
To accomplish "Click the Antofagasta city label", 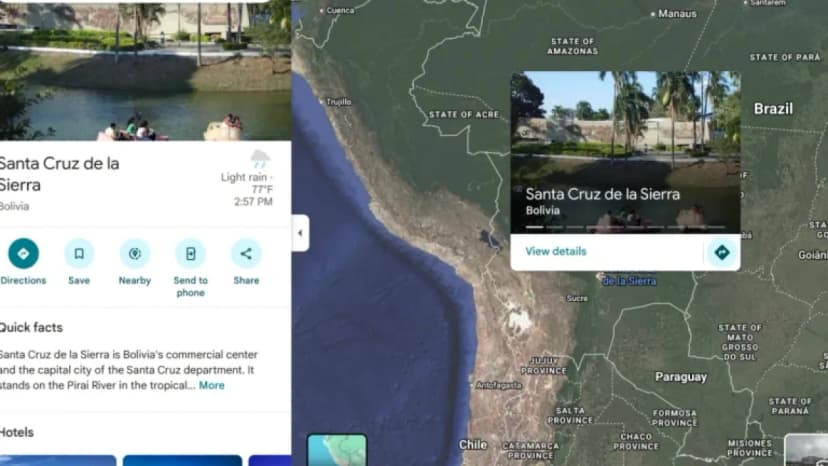I will [497, 386].
